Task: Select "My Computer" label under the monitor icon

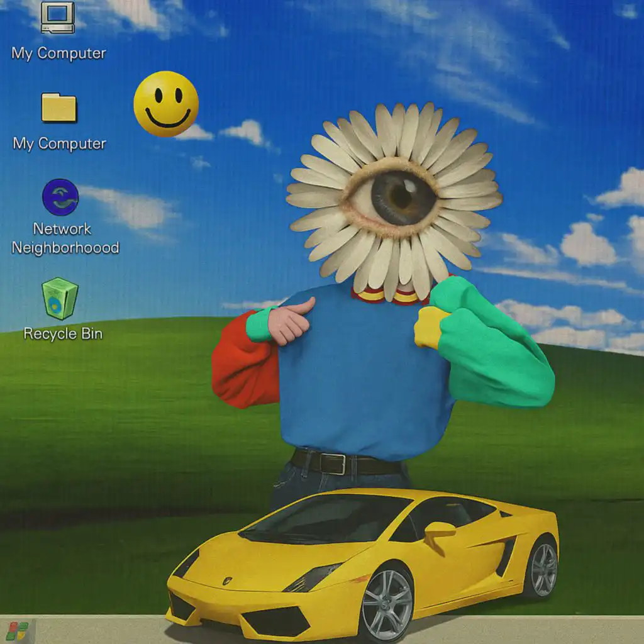Action: click(58, 53)
